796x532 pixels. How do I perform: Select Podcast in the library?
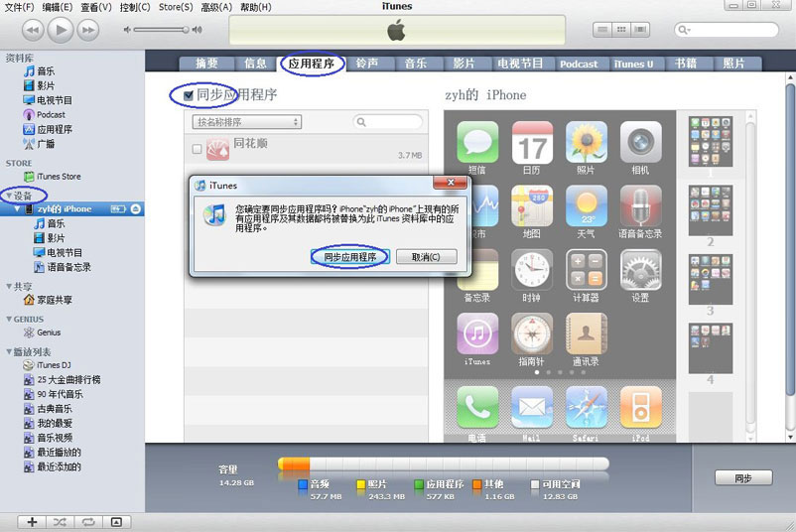coord(45,115)
